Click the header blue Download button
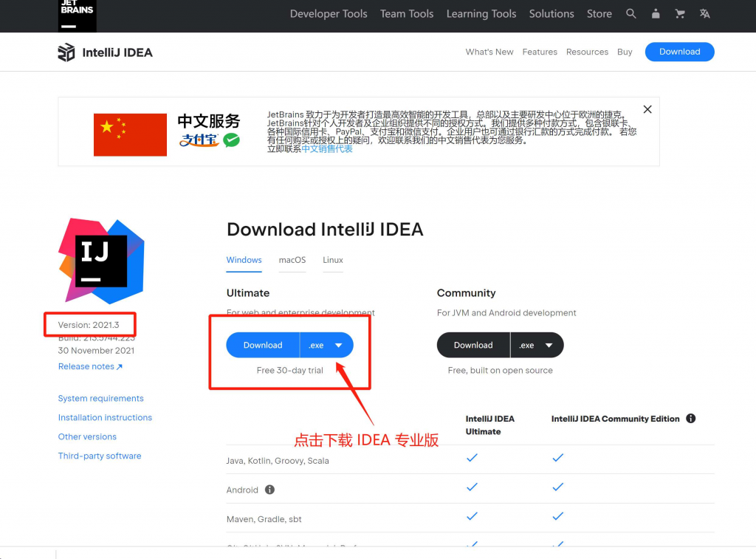 (x=679, y=52)
